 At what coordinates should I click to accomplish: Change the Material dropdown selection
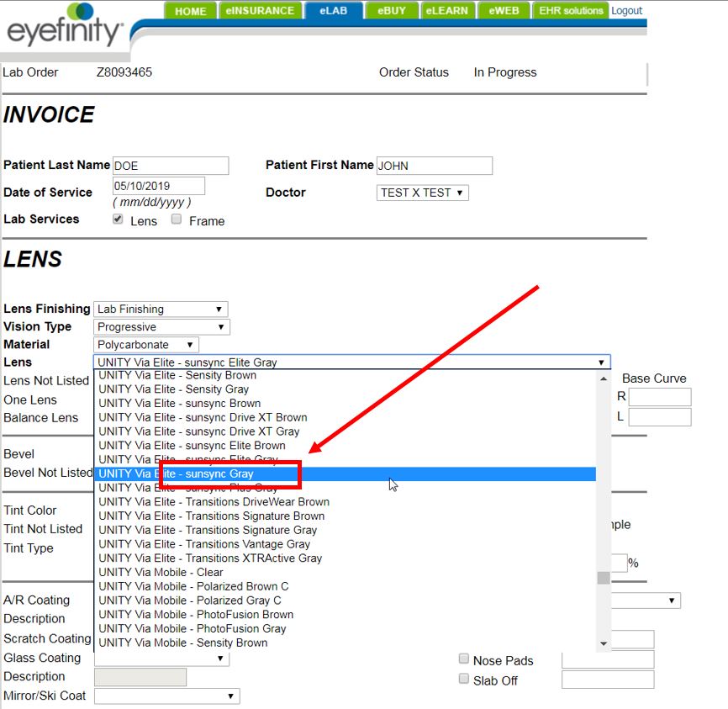tap(145, 345)
